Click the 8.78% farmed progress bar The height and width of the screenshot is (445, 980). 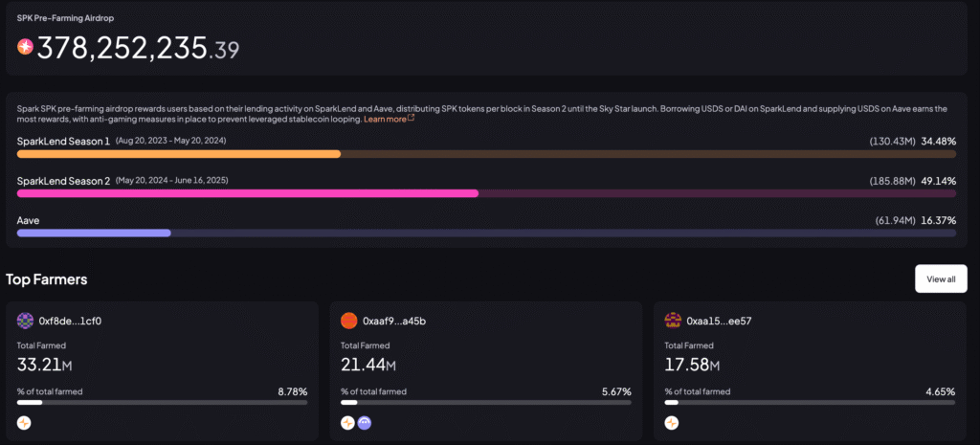[x=162, y=403]
